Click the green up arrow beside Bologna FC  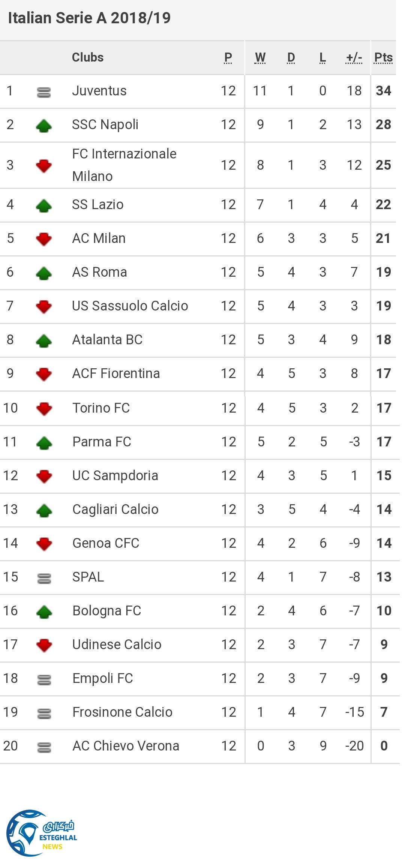tap(44, 612)
